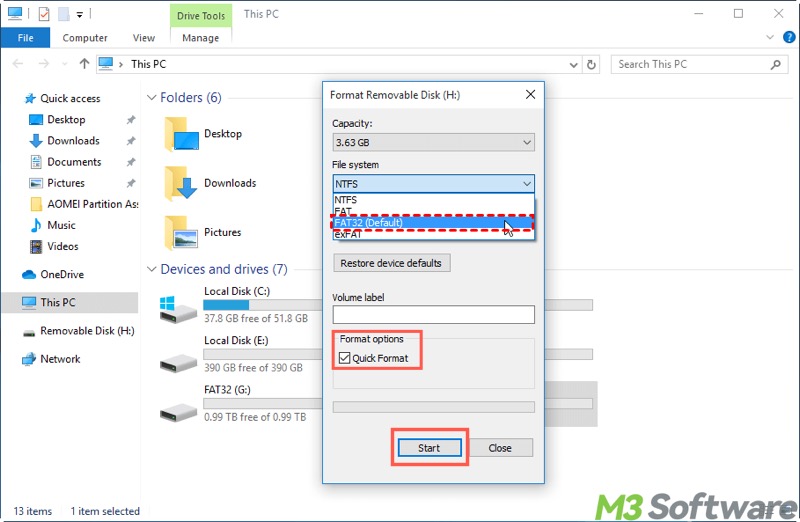Open the Desktop folder icon in Folders
The width and height of the screenshot is (800, 522).
click(179, 134)
